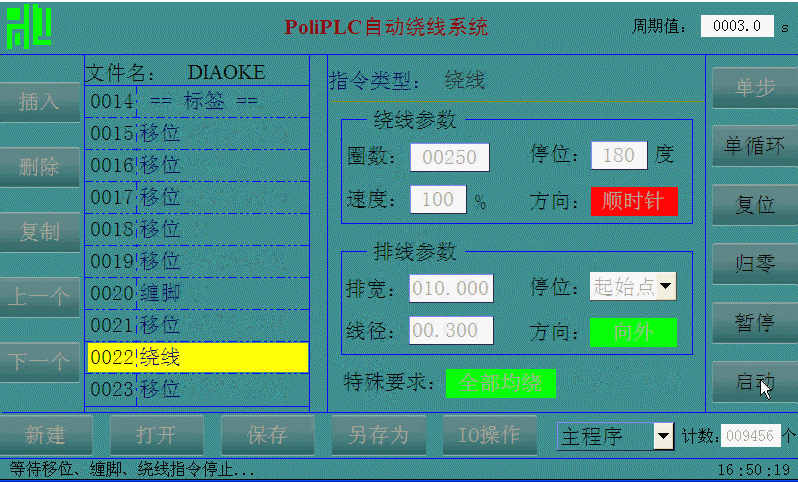Toggle traverse direction 向外 button
Image resolution: width=798 pixels, height=482 pixels.
[x=633, y=332]
